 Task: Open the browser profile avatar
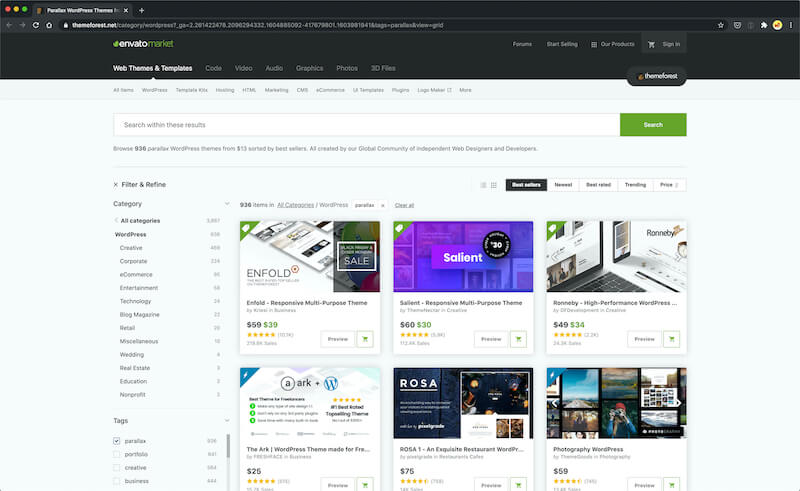tap(777, 25)
